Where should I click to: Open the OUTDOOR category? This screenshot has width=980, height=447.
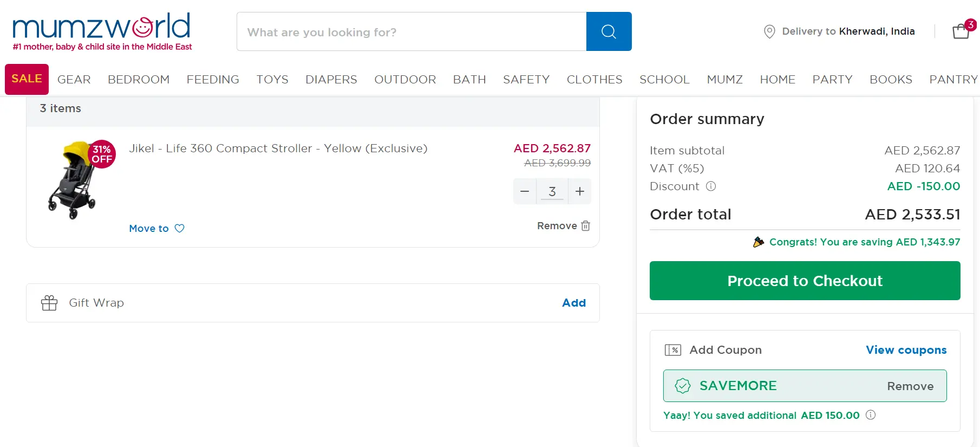(405, 80)
